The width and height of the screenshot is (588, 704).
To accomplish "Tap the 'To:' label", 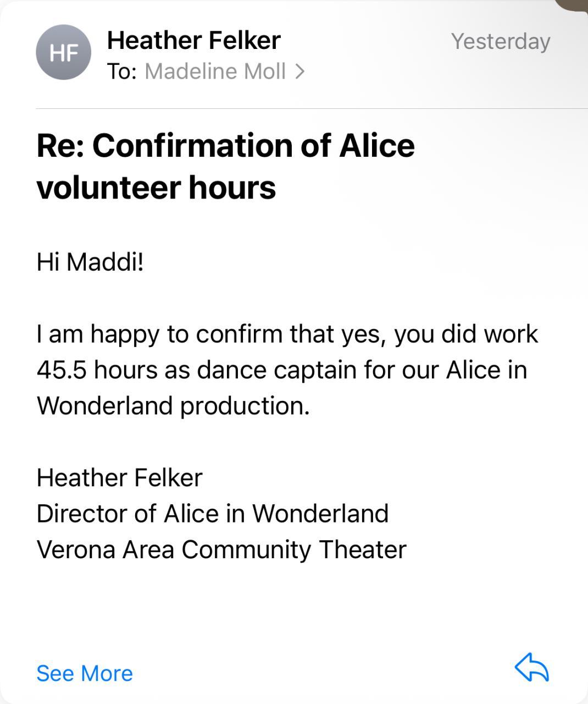I will click(x=121, y=71).
